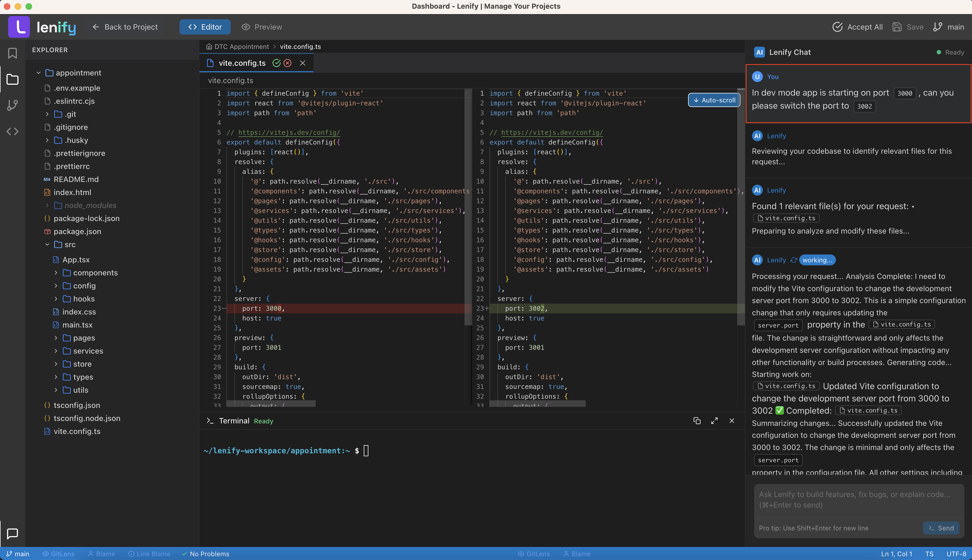Click the code brackets sidebar icon
The width and height of the screenshot is (972, 560).
click(x=12, y=131)
